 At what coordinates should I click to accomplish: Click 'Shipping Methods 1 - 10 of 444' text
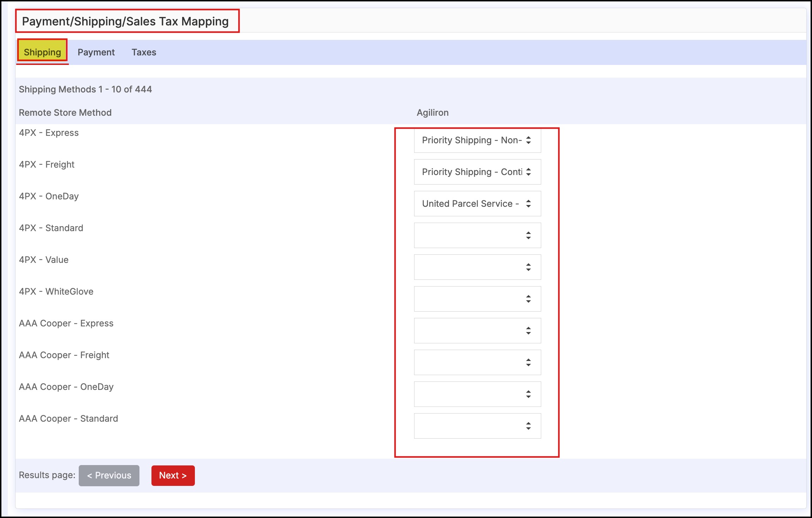point(85,89)
